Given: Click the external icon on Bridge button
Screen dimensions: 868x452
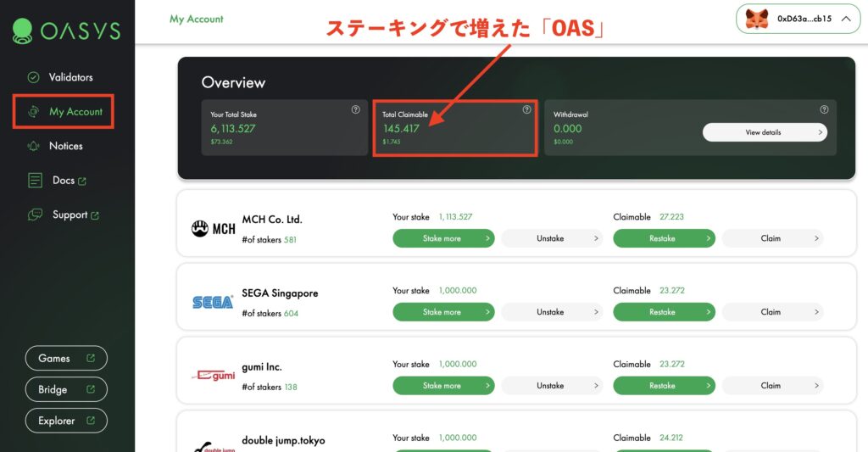Looking at the screenshot, I should click(91, 389).
